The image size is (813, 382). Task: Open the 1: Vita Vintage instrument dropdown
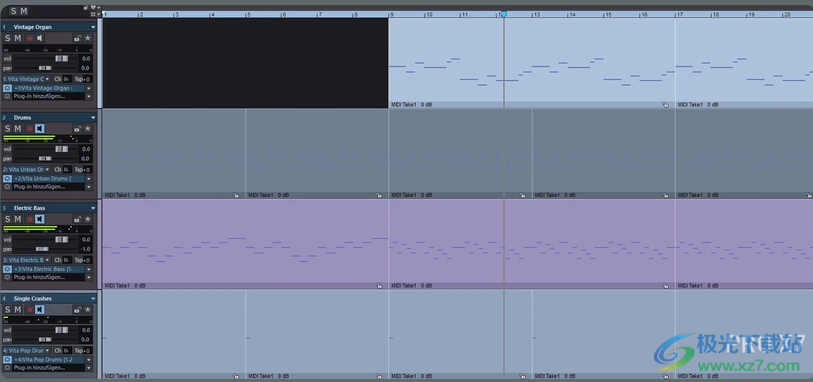tap(27, 79)
